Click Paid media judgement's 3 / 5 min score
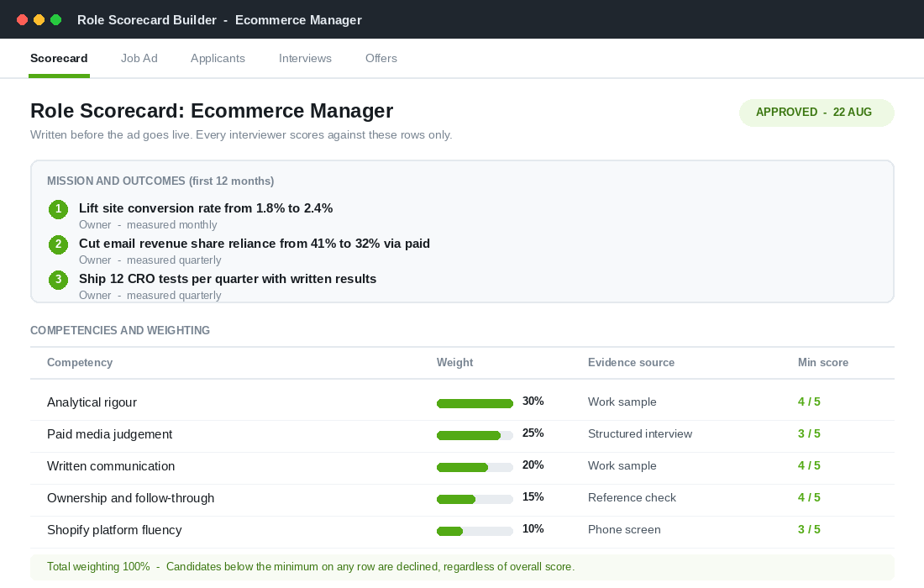This screenshot has height=588, width=924. (809, 433)
